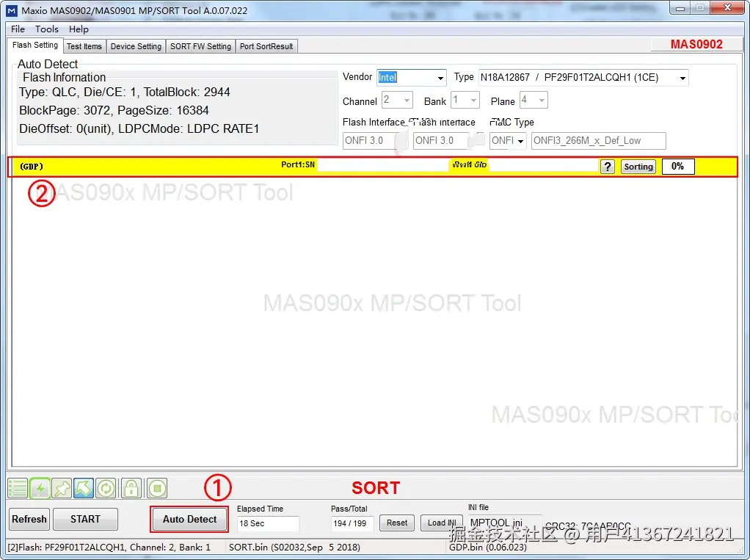Click the blue arrow toolbar icon
Screen dimensions: 750x560
(83, 488)
